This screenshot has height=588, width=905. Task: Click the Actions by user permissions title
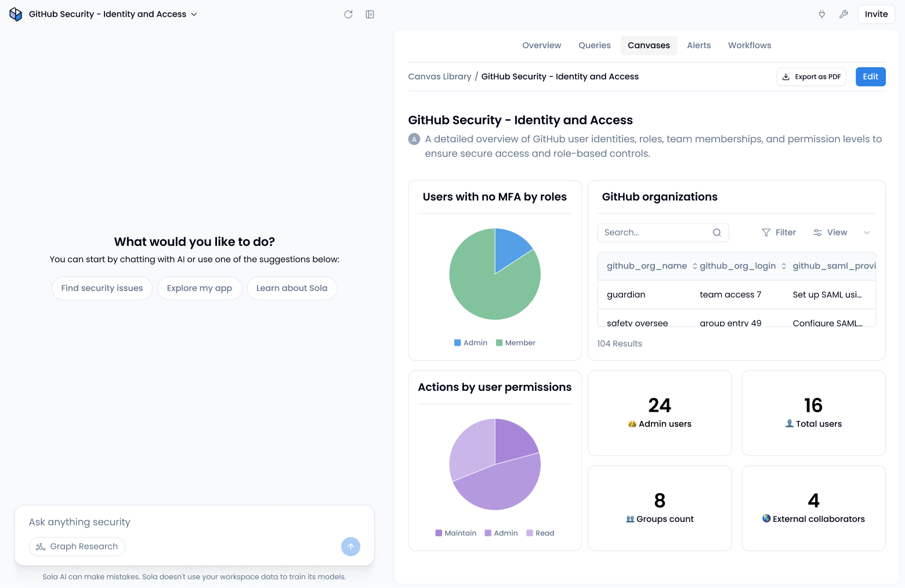pos(495,387)
